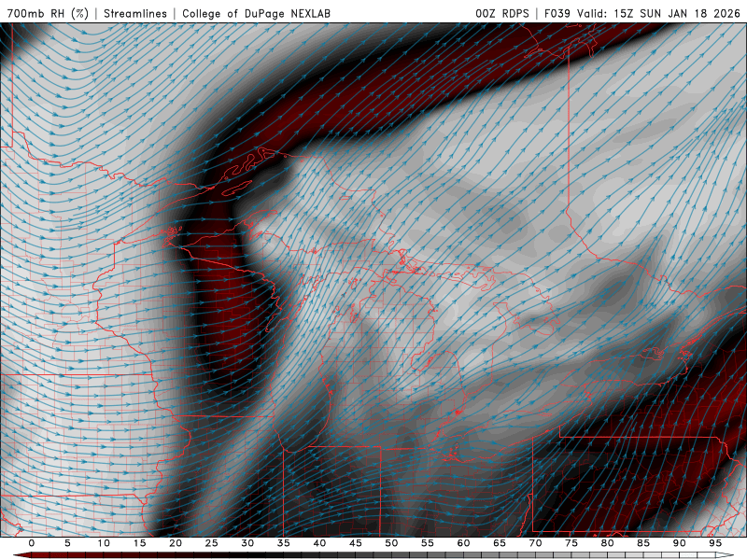Click the "95" label on the color scale
Screen dimensions: 747x560
click(714, 543)
